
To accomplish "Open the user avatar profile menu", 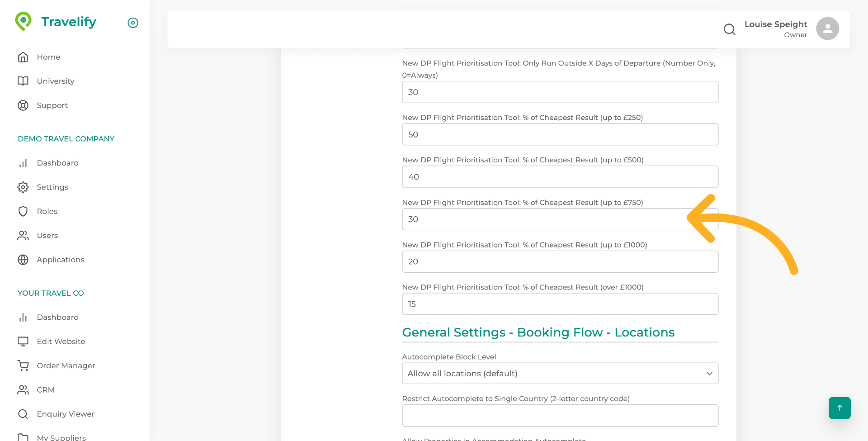I will 827,29.
